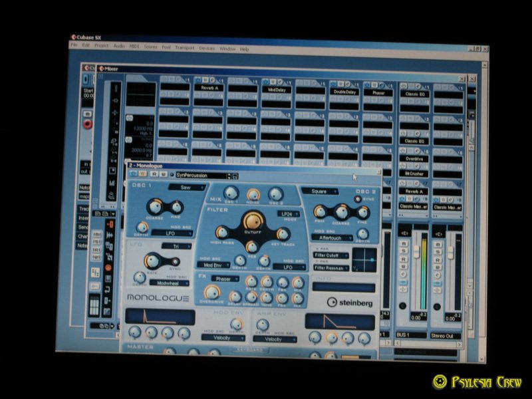
Task: Click the R read button on BUS 1
Action: 404,259
